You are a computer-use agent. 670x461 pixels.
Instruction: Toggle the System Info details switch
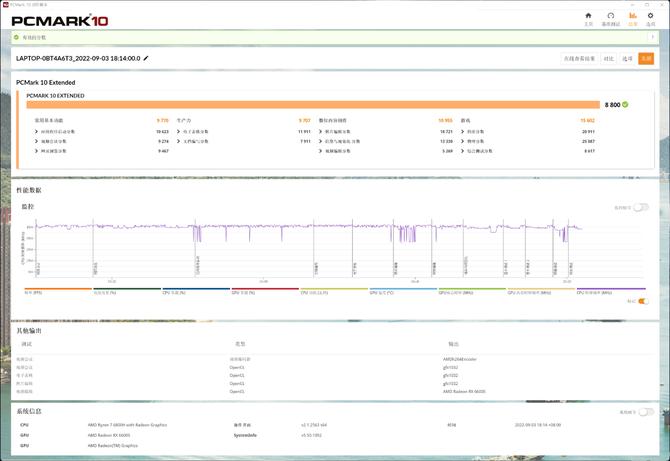point(645,411)
